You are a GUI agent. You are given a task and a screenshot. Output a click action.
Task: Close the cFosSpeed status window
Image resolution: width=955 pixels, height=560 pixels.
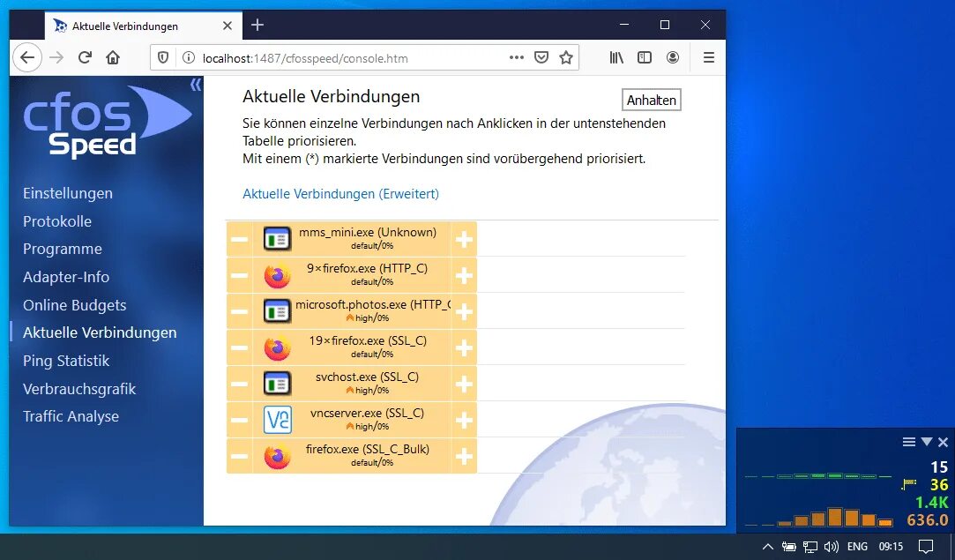[x=943, y=442]
